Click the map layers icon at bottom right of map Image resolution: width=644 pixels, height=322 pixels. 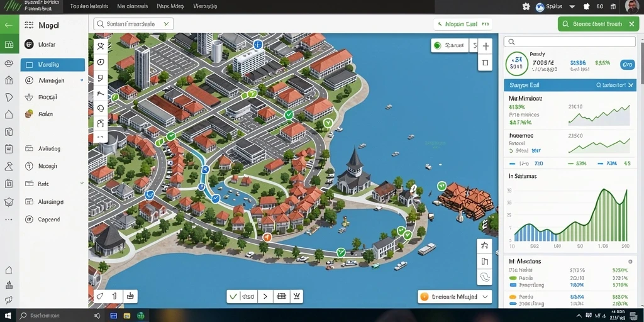485,277
